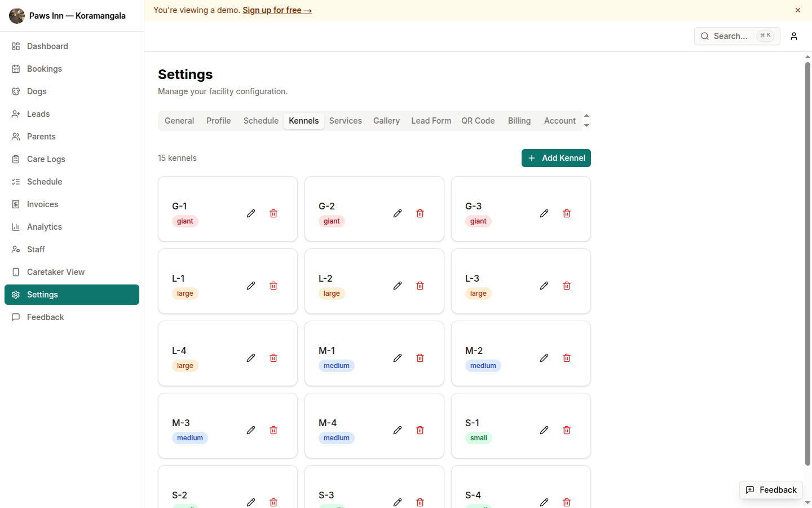
Task: Remove kennel L-4 with its trash icon
Action: 273,358
